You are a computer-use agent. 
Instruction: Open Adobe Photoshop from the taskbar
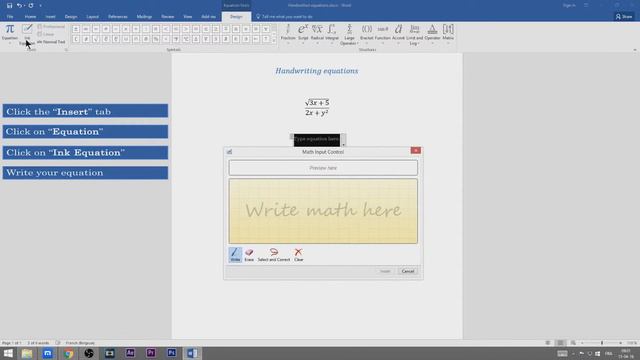tap(171, 353)
